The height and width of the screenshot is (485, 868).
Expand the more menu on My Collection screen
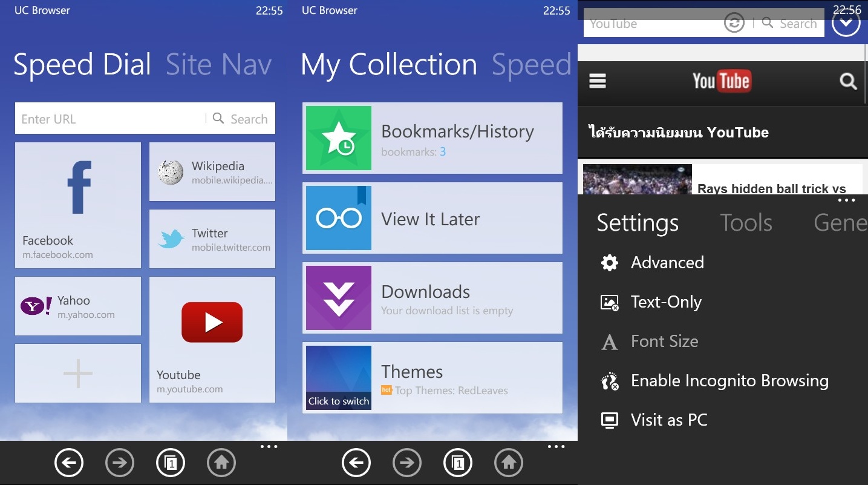pos(556,447)
